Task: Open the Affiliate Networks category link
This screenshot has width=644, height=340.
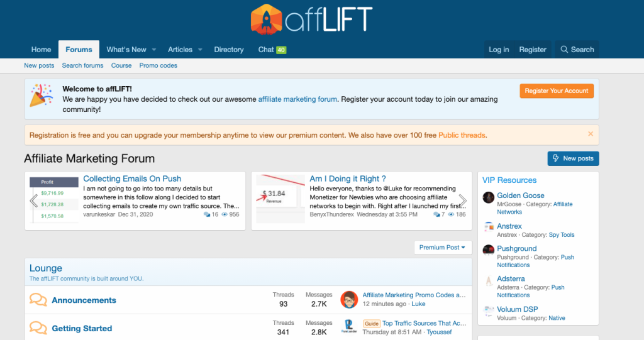Action: pos(535,208)
